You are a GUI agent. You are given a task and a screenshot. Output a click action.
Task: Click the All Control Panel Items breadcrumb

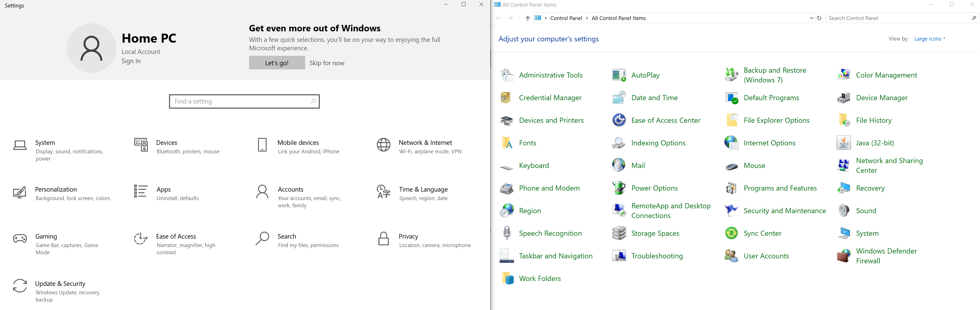click(619, 18)
